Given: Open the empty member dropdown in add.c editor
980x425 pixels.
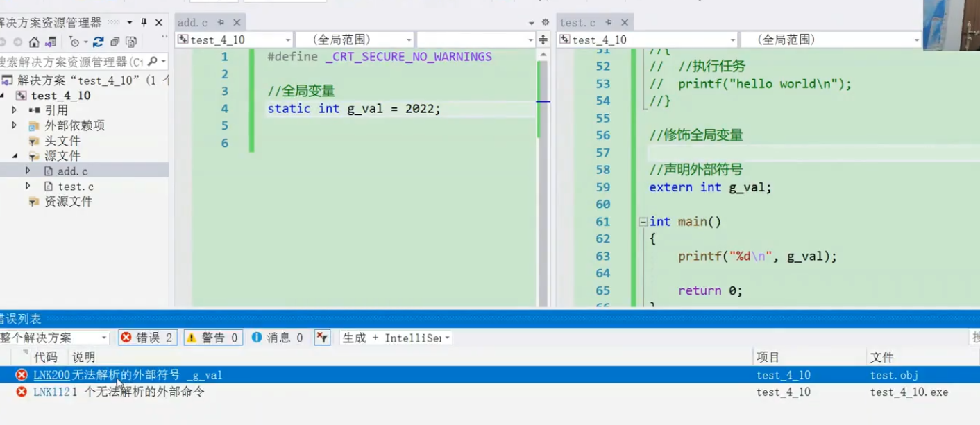Looking at the screenshot, I should pyautogui.click(x=475, y=40).
